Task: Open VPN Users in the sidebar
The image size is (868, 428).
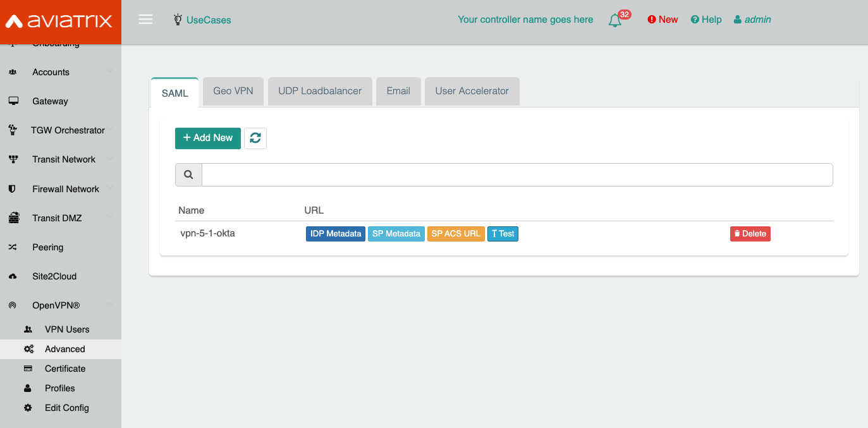Action: [x=67, y=329]
